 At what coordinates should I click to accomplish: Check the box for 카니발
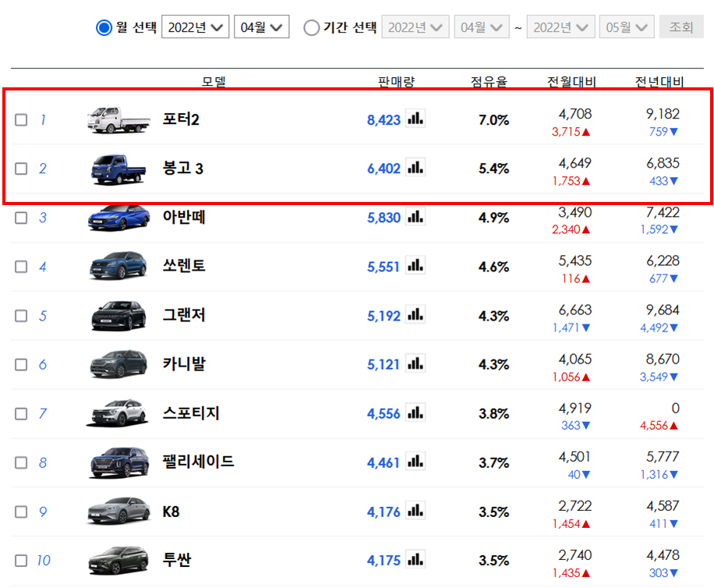pos(21,364)
